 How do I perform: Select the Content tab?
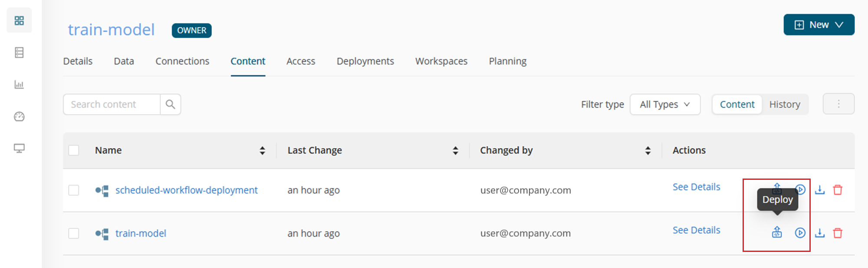pos(248,61)
